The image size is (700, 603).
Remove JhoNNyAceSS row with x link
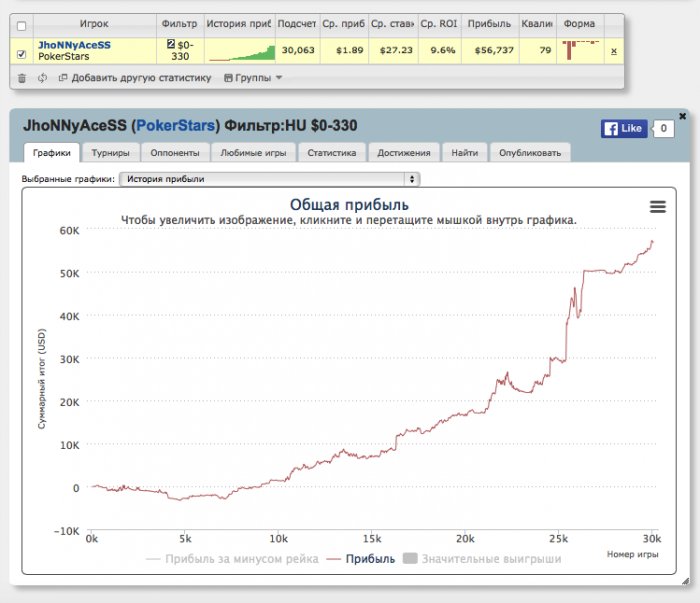point(614,51)
